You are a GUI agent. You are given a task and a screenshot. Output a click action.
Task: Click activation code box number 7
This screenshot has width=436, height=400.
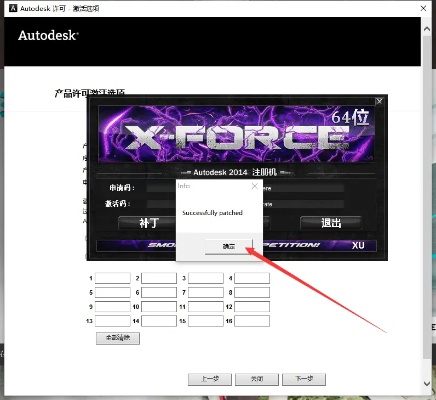(x=206, y=292)
